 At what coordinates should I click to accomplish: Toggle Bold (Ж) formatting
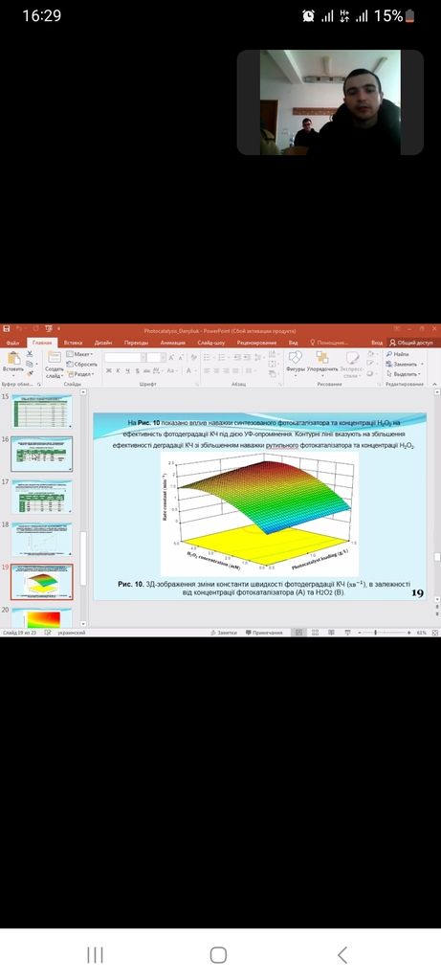tap(109, 370)
